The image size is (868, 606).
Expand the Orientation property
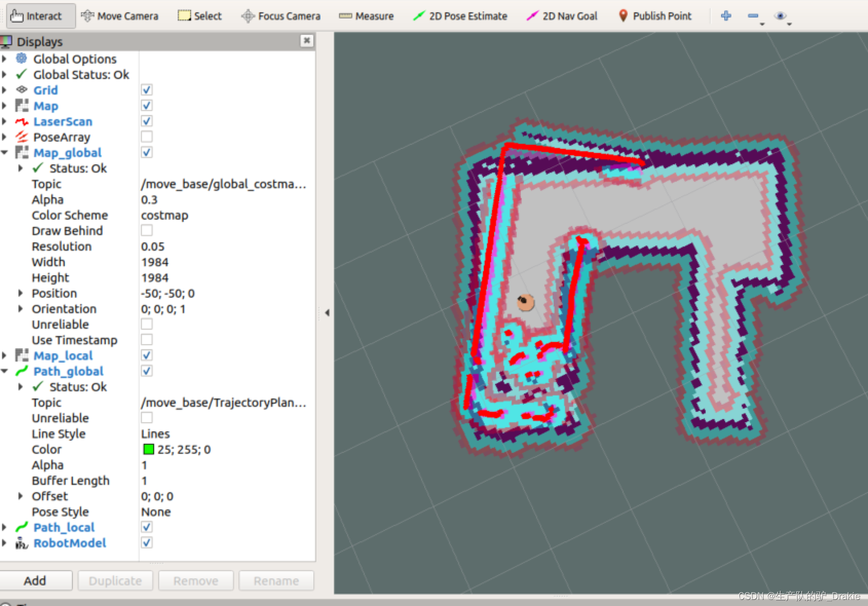21,309
